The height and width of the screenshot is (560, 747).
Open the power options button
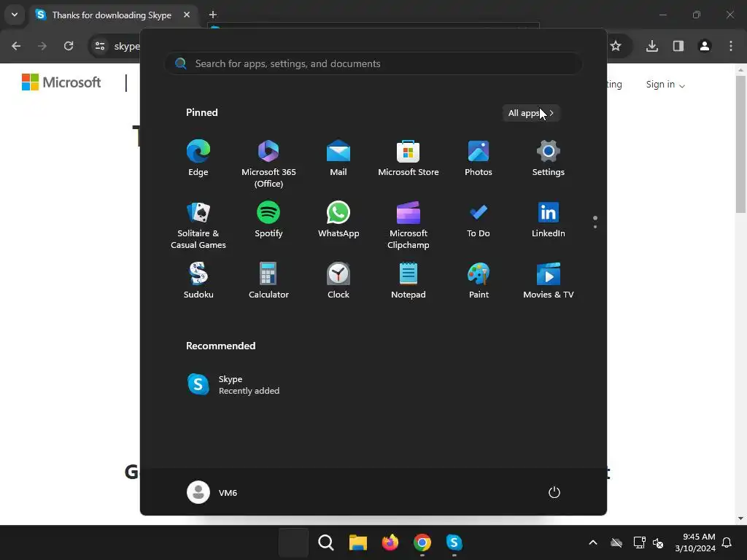click(554, 492)
